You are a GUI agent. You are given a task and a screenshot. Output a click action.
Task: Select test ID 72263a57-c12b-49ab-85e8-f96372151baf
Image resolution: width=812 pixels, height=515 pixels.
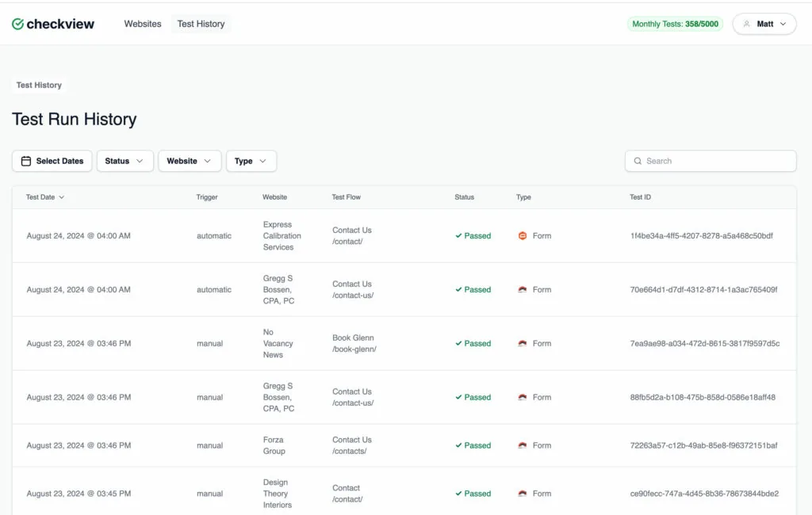pyautogui.click(x=703, y=445)
